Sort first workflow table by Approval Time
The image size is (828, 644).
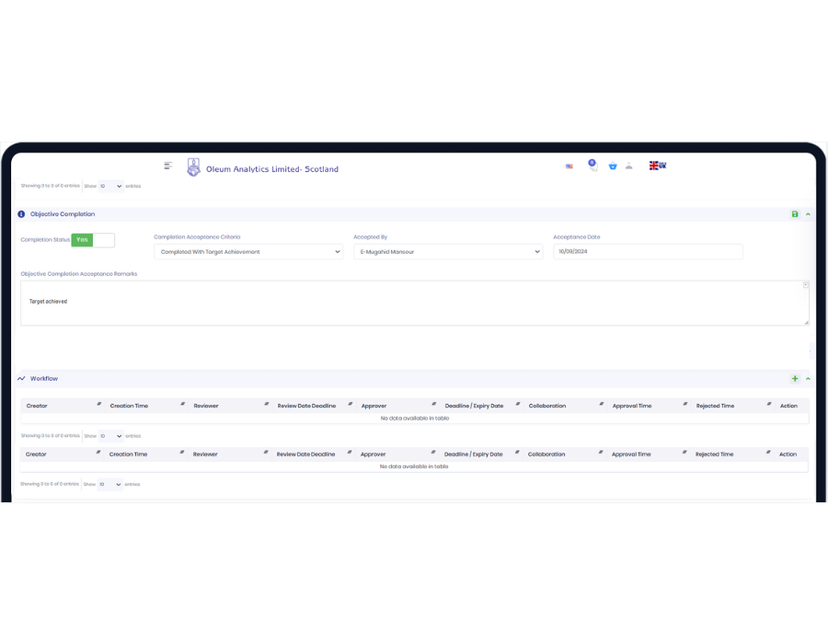pos(632,406)
